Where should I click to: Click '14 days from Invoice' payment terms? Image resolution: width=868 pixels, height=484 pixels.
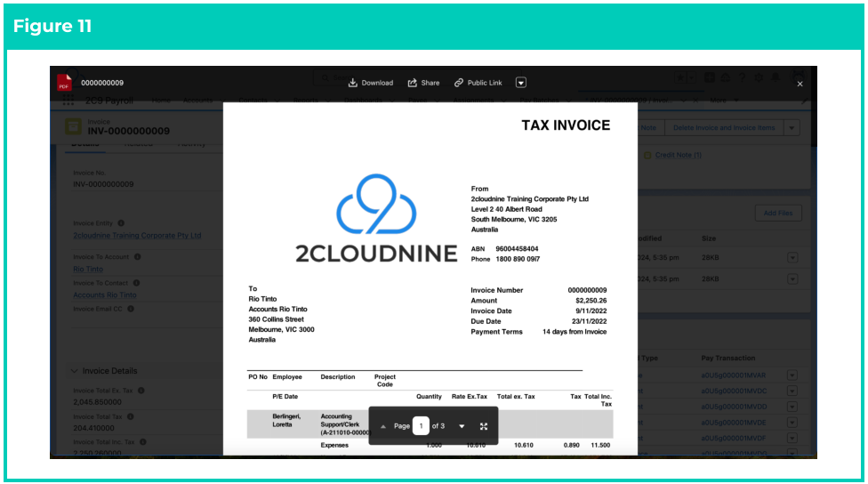tap(575, 332)
